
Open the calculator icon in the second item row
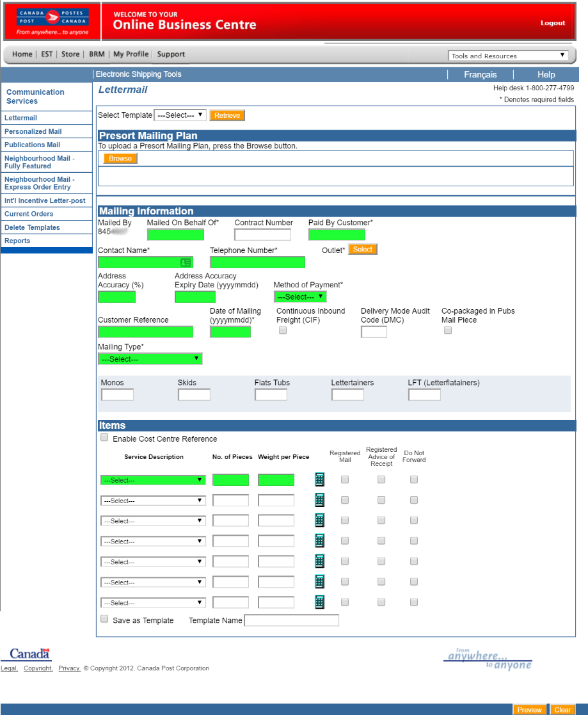coord(319,500)
